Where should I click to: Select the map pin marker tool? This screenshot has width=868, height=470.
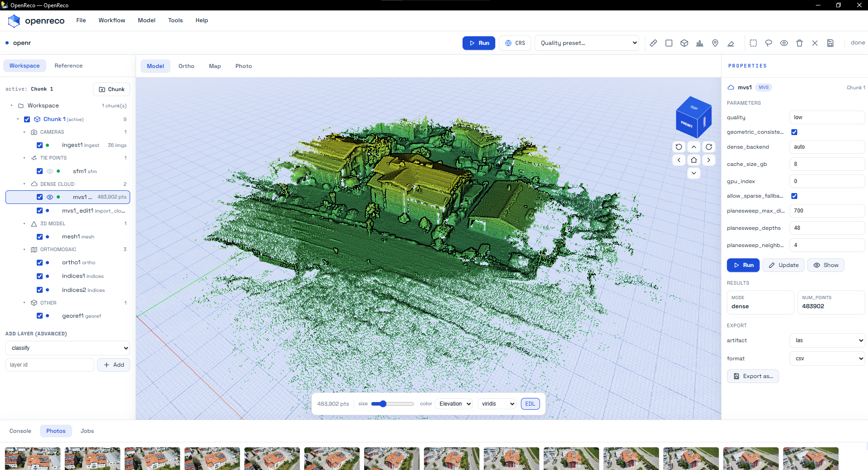point(715,43)
